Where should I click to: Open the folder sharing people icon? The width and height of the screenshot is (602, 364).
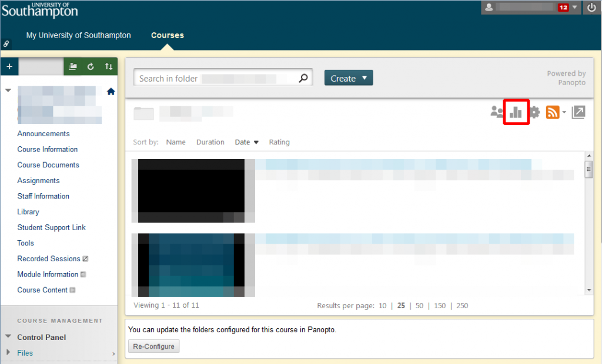click(x=497, y=112)
